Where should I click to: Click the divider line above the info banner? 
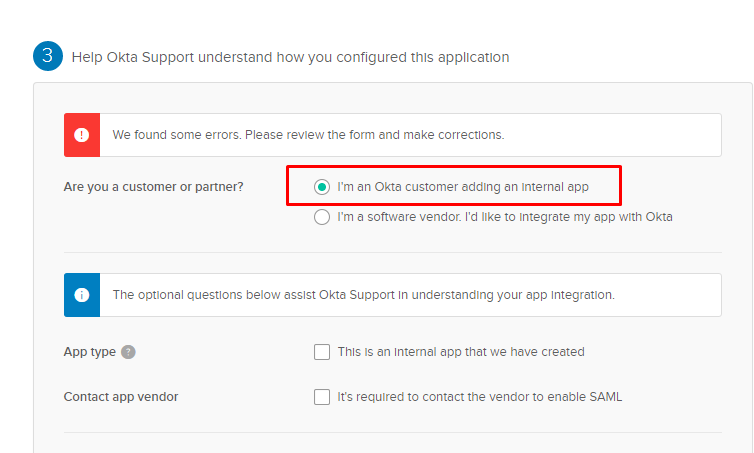(392, 253)
